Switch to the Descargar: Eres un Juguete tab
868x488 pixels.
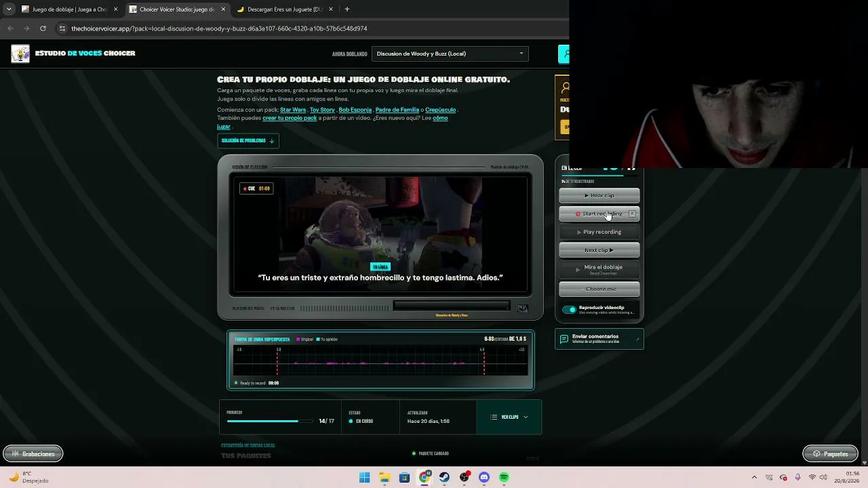click(x=285, y=9)
